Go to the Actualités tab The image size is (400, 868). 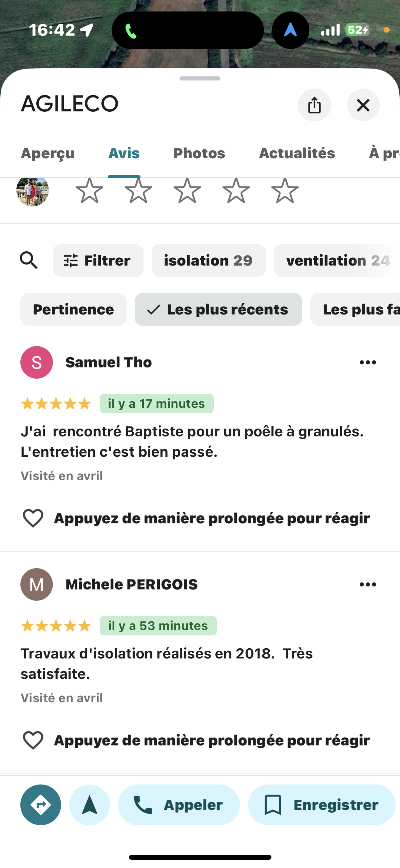[x=297, y=153]
